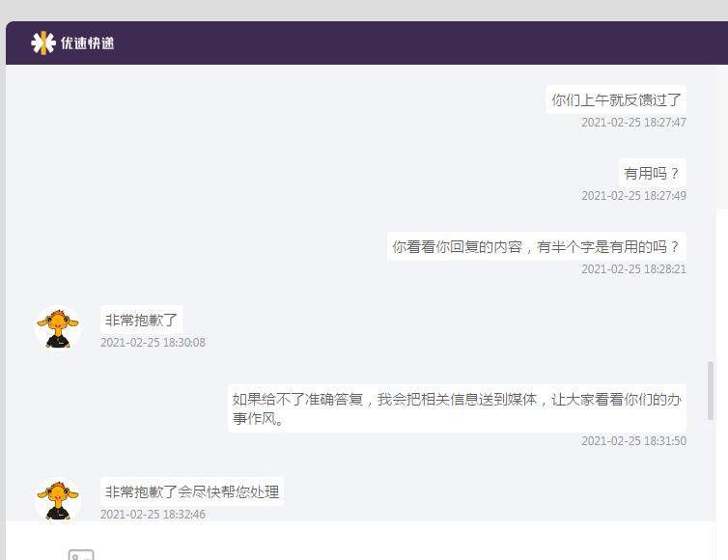The width and height of the screenshot is (728, 560).
Task: Click the timestamp 2021-02-25 18:30:08
Action: [153, 342]
